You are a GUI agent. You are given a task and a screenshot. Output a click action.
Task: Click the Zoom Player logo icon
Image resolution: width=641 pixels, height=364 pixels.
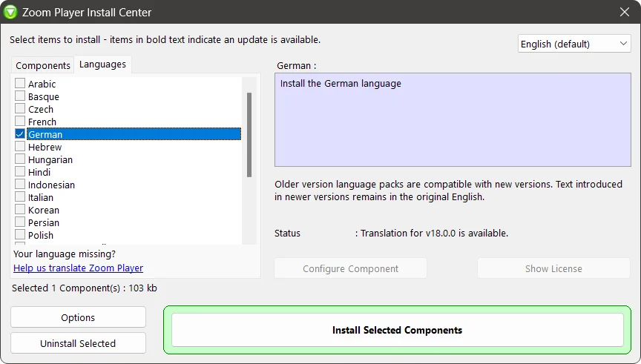click(11, 11)
